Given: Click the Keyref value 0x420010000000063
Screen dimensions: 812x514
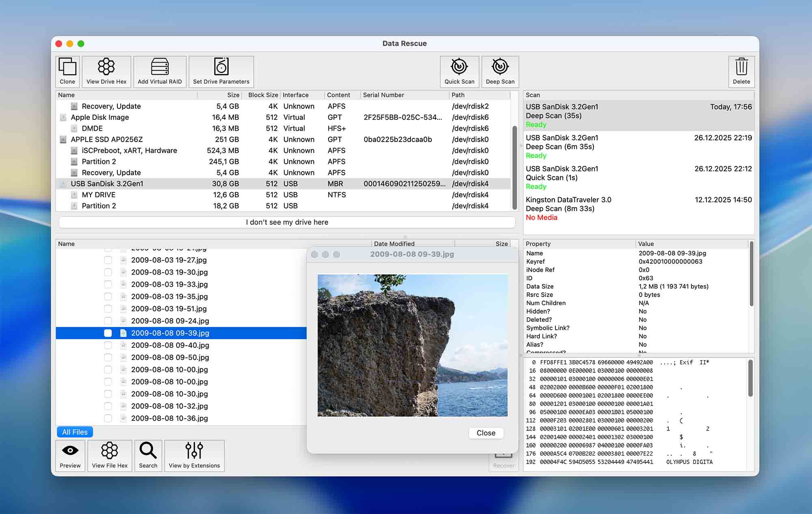Looking at the screenshot, I should tap(670, 262).
